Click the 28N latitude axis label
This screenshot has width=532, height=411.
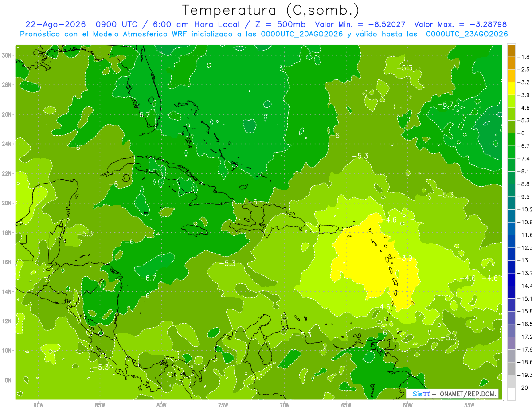(7, 85)
